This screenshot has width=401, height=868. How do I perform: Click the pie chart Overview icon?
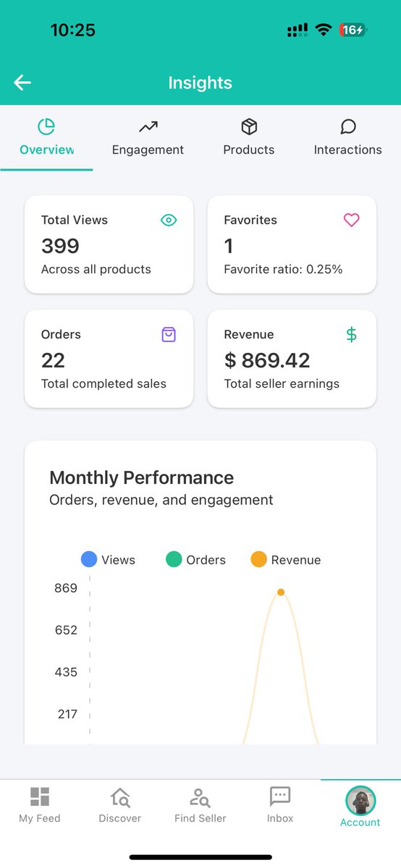click(46, 127)
